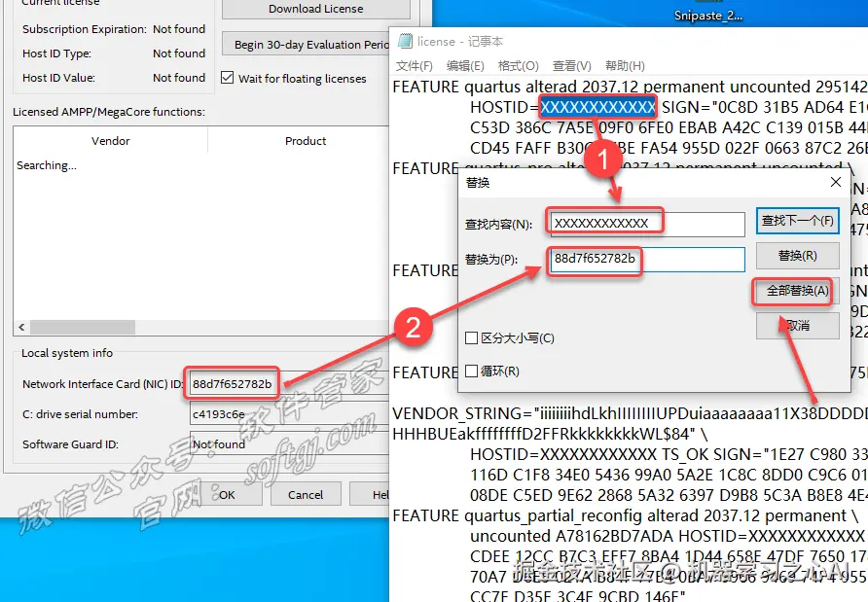This screenshot has width=868, height=602.
Task: Enable the 区分大小写(C) checkbox
Action: (x=472, y=338)
